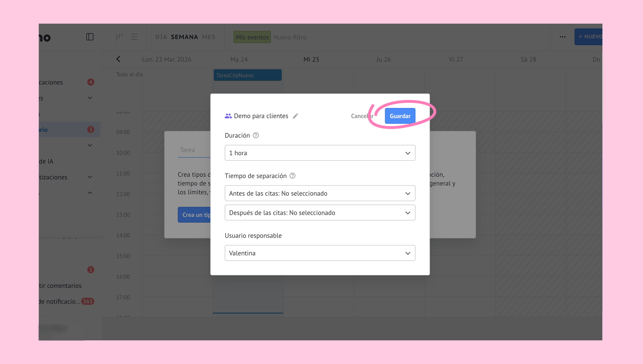The image size is (643, 364).
Task: Toggle the Mis eventos filter chip
Action: pyautogui.click(x=252, y=37)
